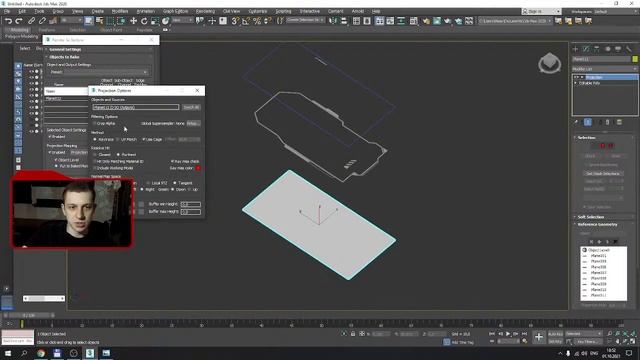Image resolution: width=640 pixels, height=360 pixels.
Task: Open the Create Selection Set dropdown
Action: [x=305, y=20]
